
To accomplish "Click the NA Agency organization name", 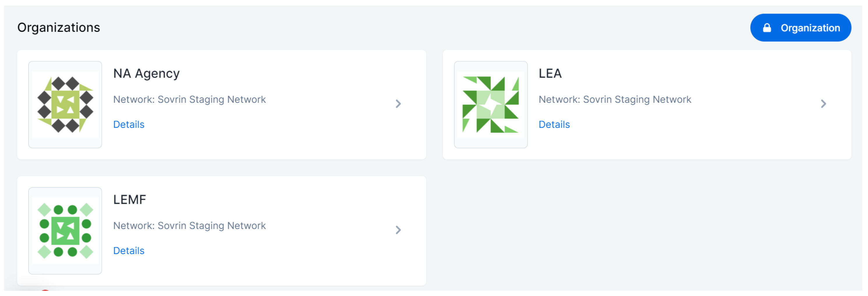I will pyautogui.click(x=146, y=73).
